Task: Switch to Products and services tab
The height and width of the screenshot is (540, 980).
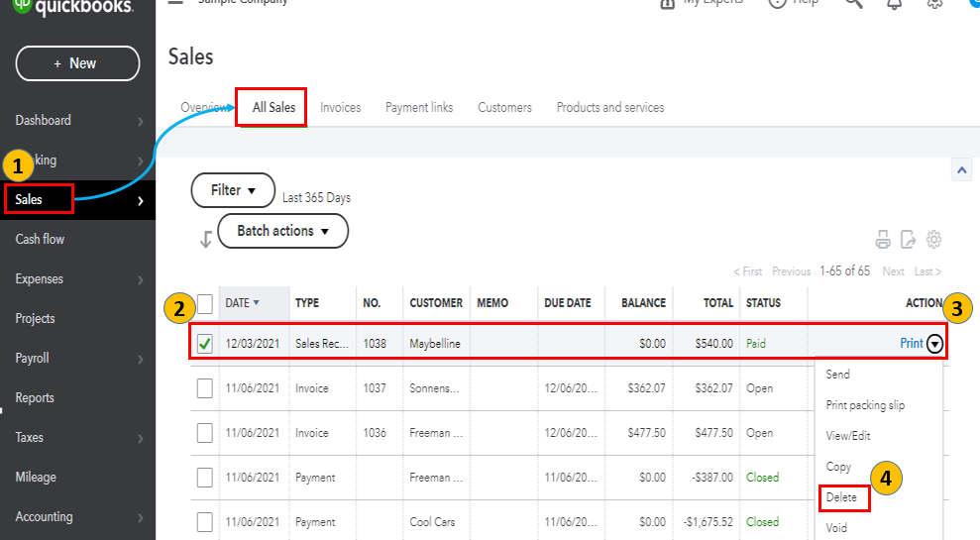Action: [x=610, y=107]
